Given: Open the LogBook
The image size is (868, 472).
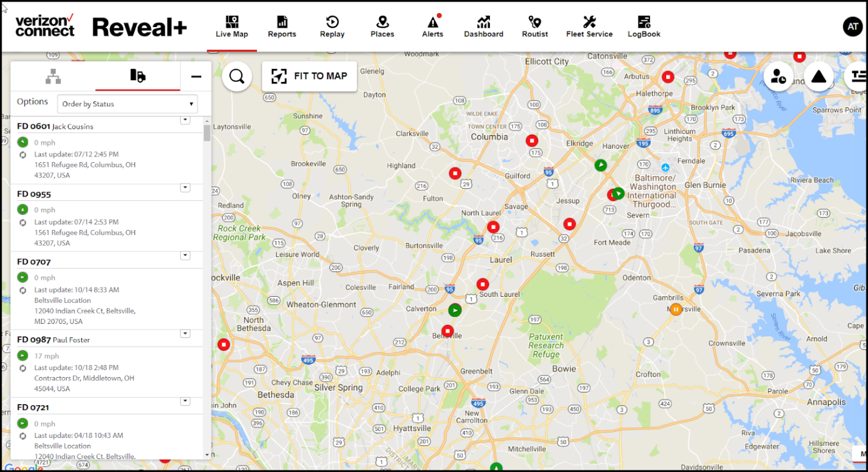Looking at the screenshot, I should (x=644, y=26).
